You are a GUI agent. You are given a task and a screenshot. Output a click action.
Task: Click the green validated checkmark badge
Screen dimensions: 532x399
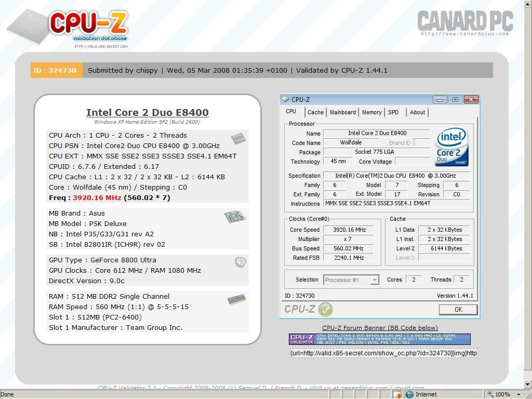[x=325, y=310]
